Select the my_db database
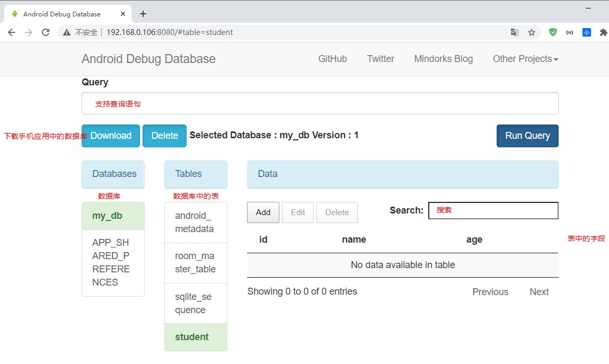The height and width of the screenshot is (364, 609). pos(113,216)
